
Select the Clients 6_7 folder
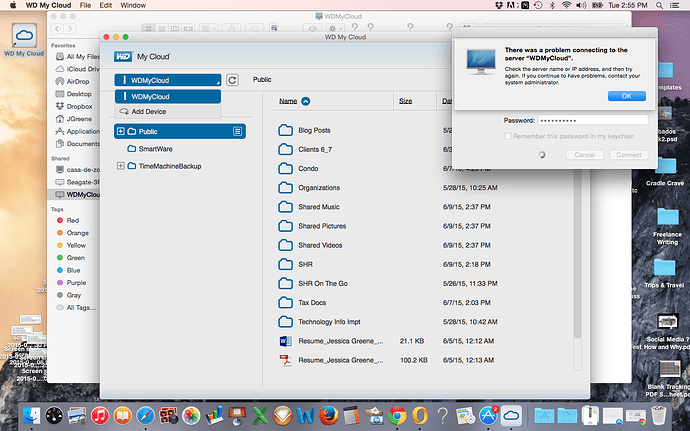315,149
